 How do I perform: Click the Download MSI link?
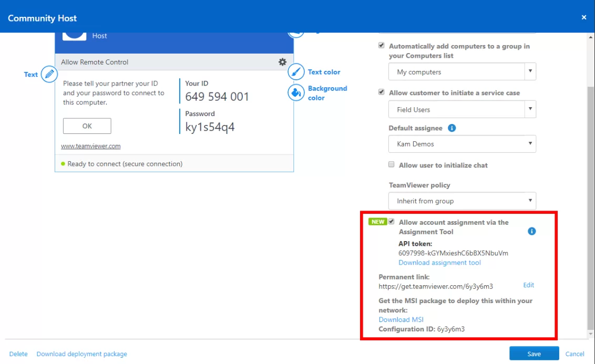point(401,319)
